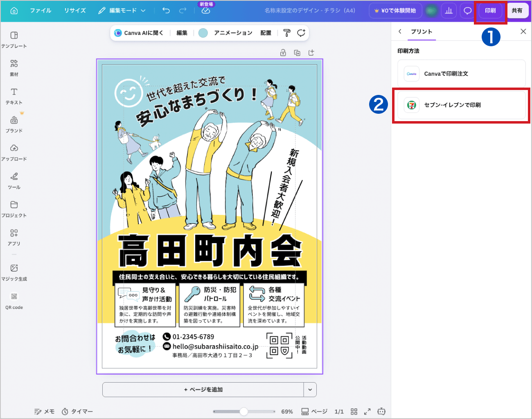This screenshot has height=419, width=532.
Task: Select phone number 01-2345-6789 text
Action: (193, 337)
